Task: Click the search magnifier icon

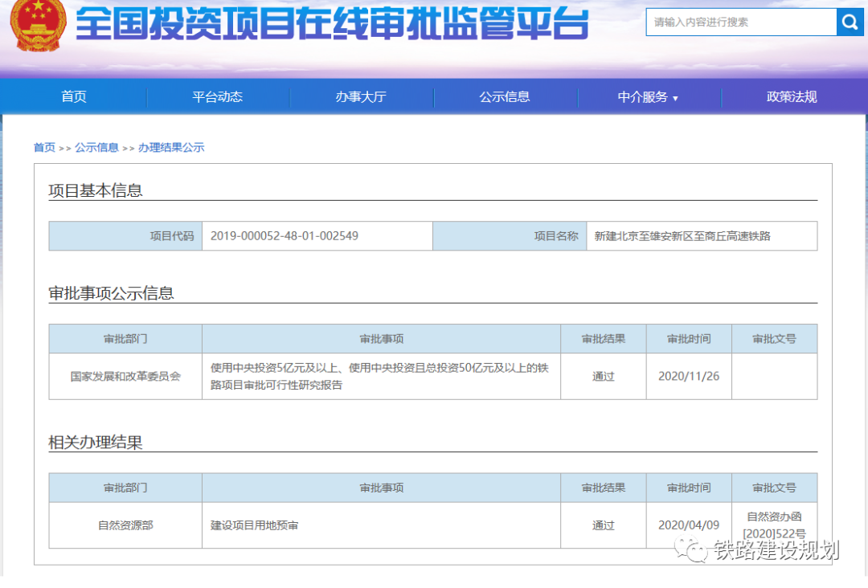Action: click(851, 22)
